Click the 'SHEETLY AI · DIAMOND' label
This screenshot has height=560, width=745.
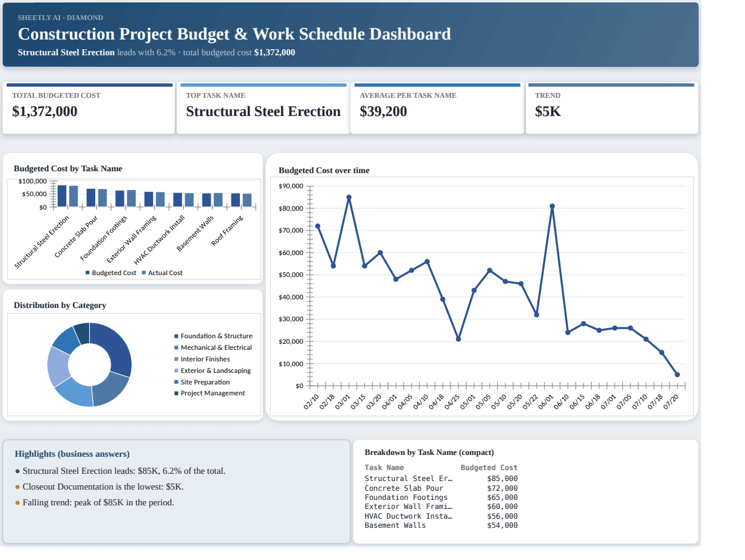(x=60, y=18)
